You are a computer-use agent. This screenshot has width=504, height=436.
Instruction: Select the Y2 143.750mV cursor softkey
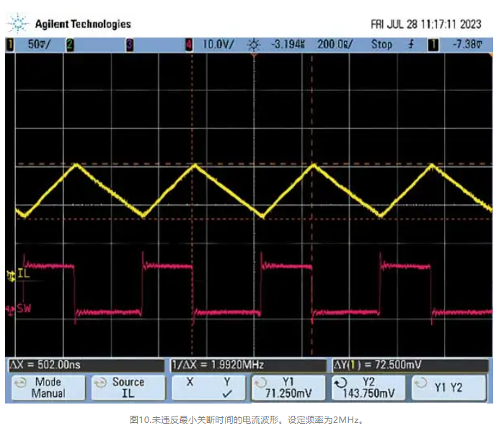(x=369, y=388)
